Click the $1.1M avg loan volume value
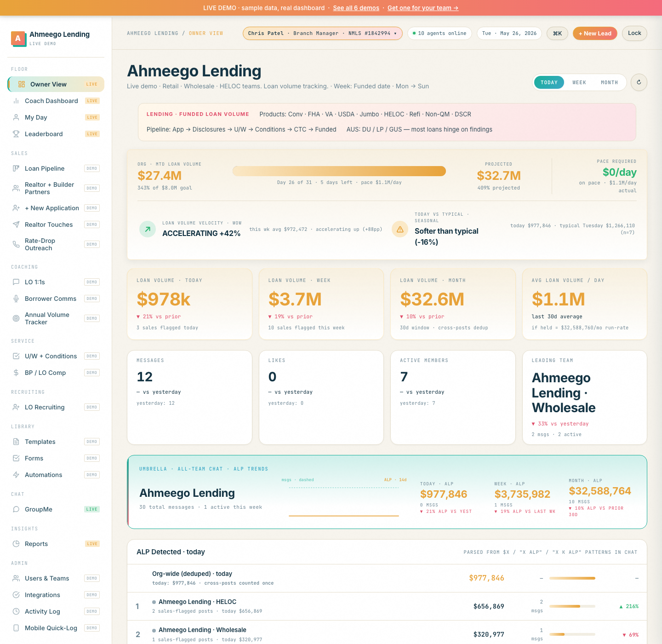 pos(559,299)
